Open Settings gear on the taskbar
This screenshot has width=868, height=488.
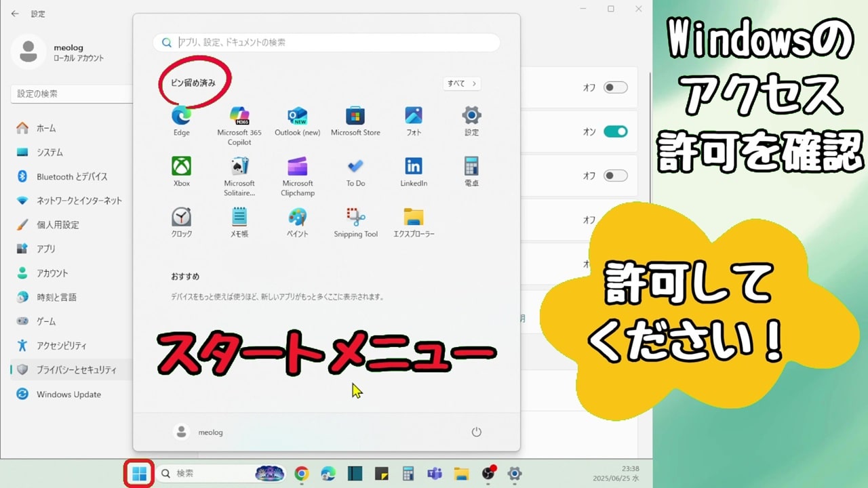(x=515, y=474)
